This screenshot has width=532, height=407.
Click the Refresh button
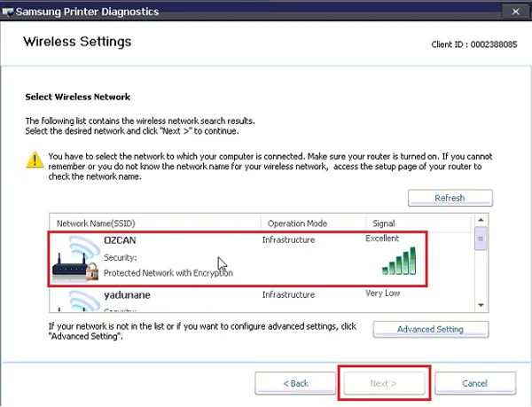pyautogui.click(x=450, y=198)
